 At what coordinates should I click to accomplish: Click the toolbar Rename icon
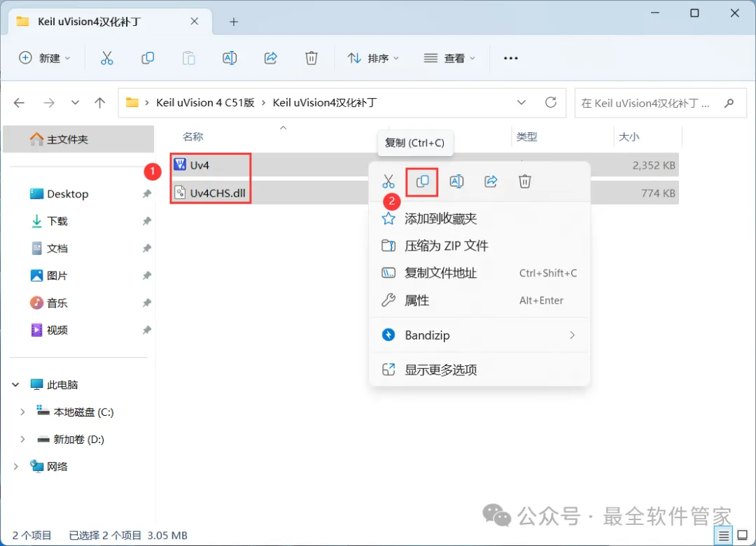(230, 58)
